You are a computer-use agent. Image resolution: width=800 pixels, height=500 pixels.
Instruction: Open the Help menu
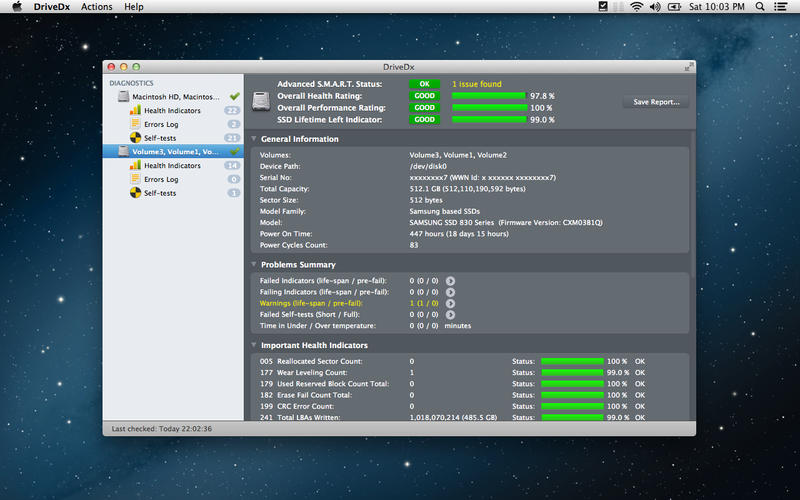134,7
